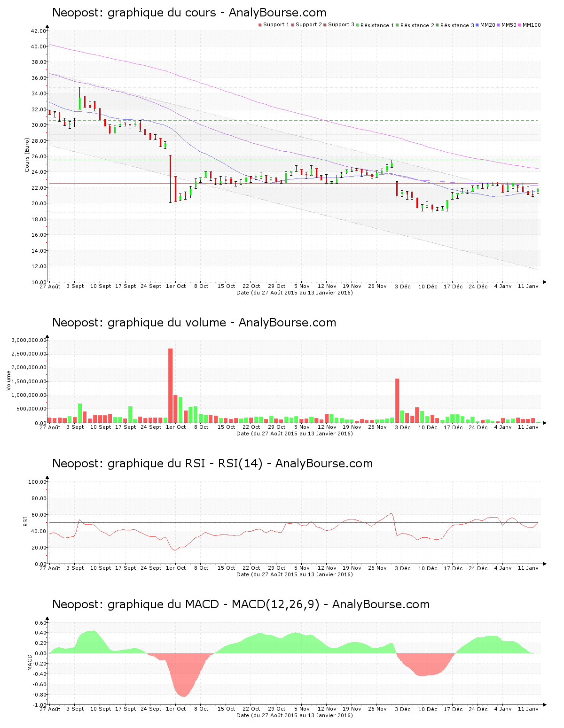Click the 10.00 price axis label
This screenshot has width=564, height=728.
tap(39, 282)
